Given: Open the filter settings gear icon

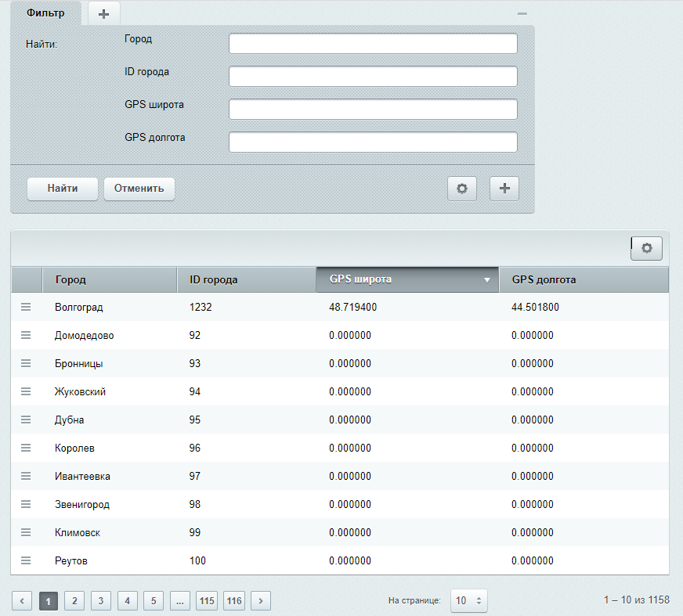Looking at the screenshot, I should click(462, 189).
